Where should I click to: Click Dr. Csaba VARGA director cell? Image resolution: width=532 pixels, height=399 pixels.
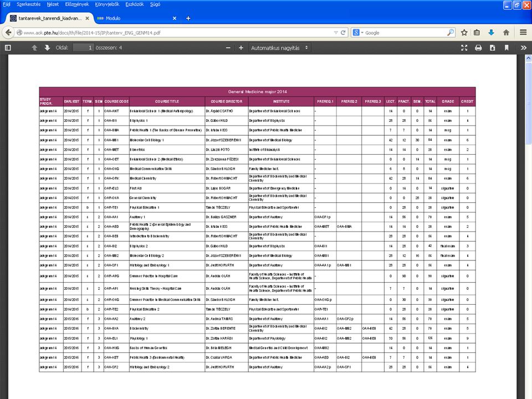pyautogui.click(x=226, y=357)
